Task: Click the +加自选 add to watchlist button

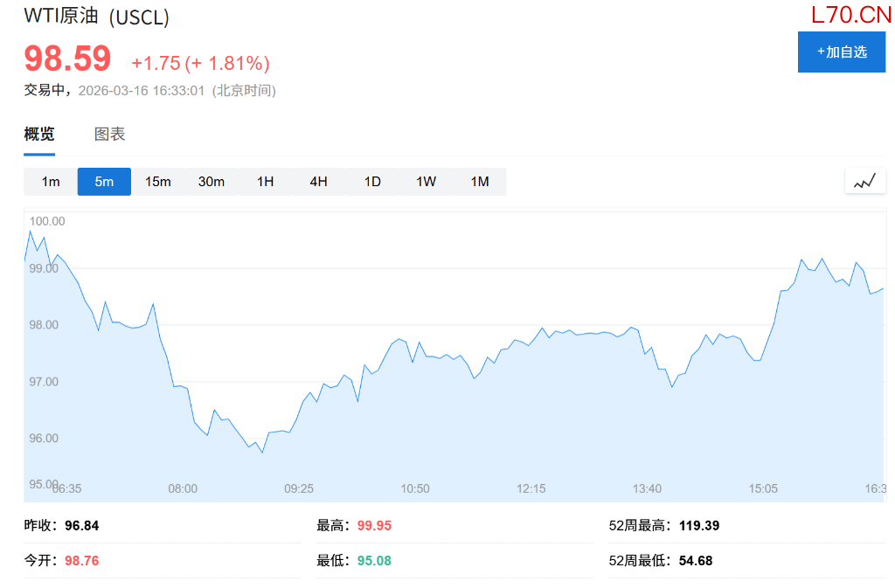Action: [841, 52]
